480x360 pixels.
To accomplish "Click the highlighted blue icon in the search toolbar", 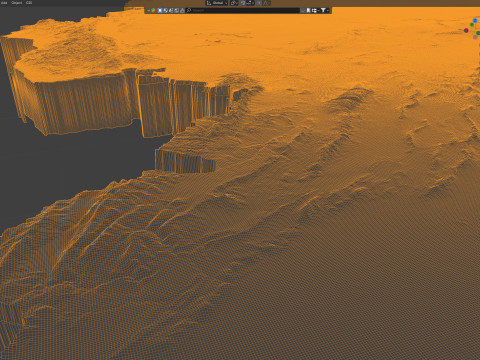I will tap(160, 10).
